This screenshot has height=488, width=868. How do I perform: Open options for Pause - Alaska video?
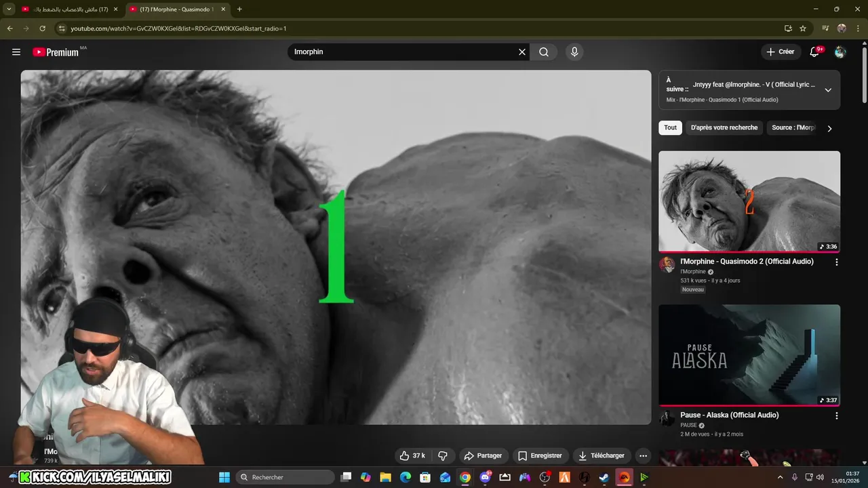836,415
